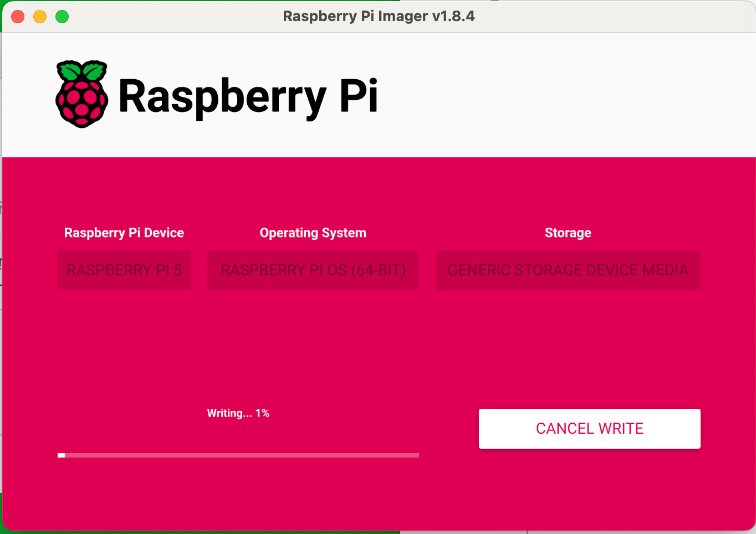756x534 pixels.
Task: Click the window title "Raspberry Pi Imager v1.8.4"
Action: coord(379,16)
